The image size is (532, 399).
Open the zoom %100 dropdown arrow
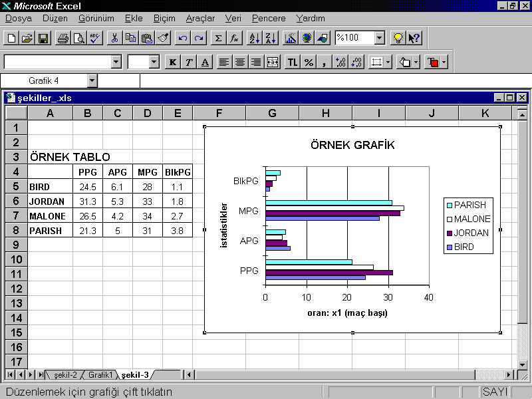[380, 38]
